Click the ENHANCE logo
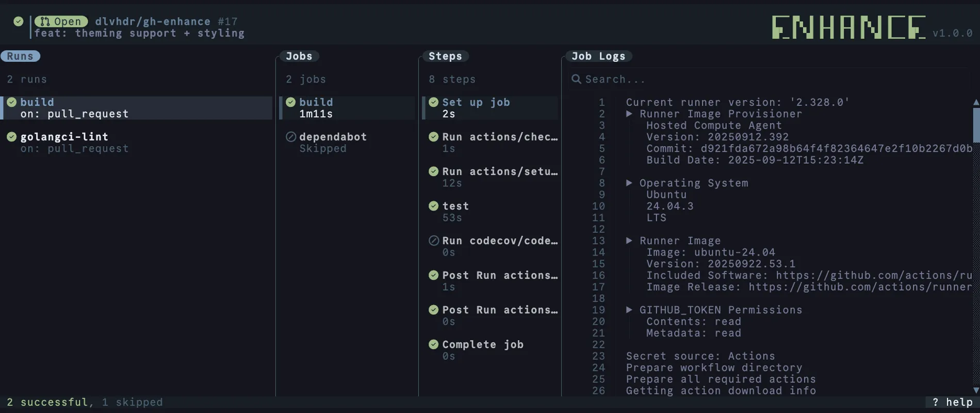The height and width of the screenshot is (413, 980). click(848, 27)
